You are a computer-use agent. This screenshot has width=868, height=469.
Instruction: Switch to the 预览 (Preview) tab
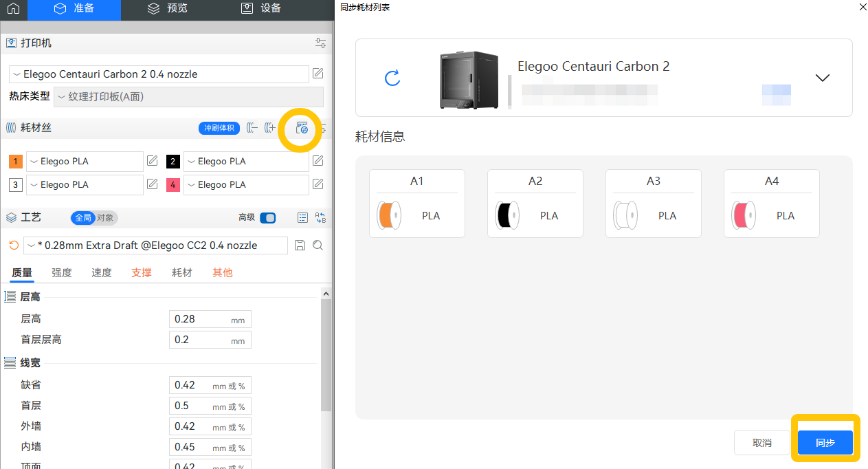pyautogui.click(x=168, y=9)
